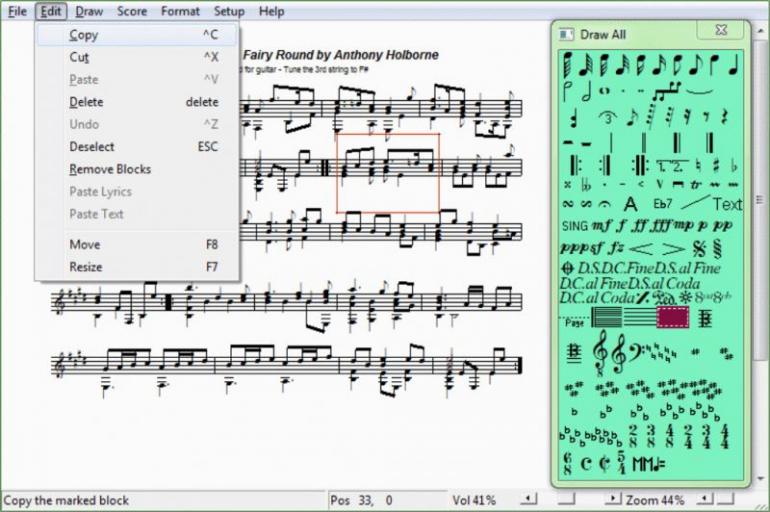
Task: Open the File menu
Action: 17,11
